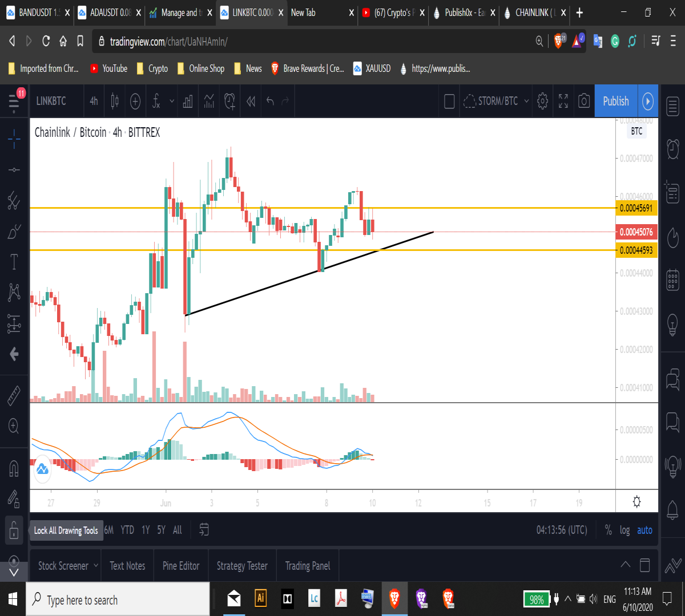Toggle magnet mode for drawings
This screenshot has width=685, height=616.
pyautogui.click(x=14, y=468)
